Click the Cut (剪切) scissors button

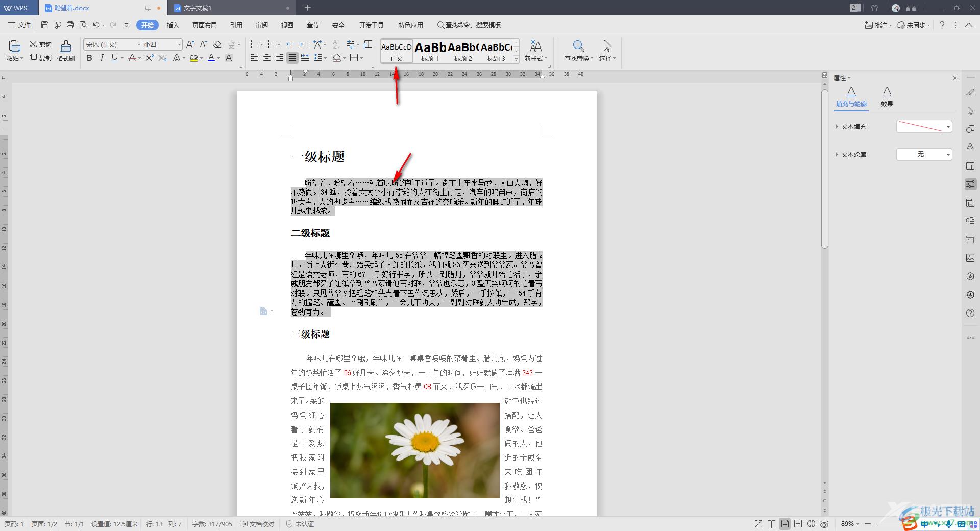coord(40,44)
